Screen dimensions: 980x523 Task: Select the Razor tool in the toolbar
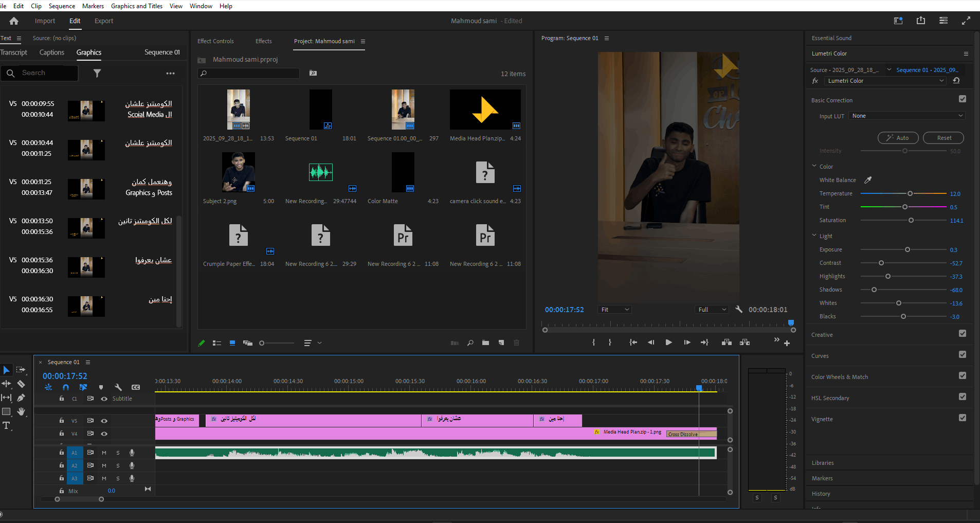click(x=21, y=384)
